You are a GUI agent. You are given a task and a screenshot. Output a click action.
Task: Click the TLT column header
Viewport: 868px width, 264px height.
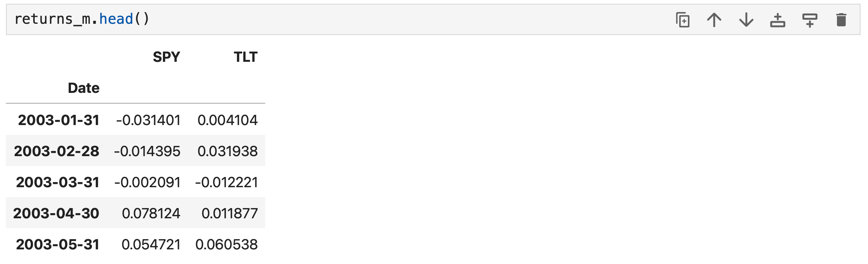(245, 57)
